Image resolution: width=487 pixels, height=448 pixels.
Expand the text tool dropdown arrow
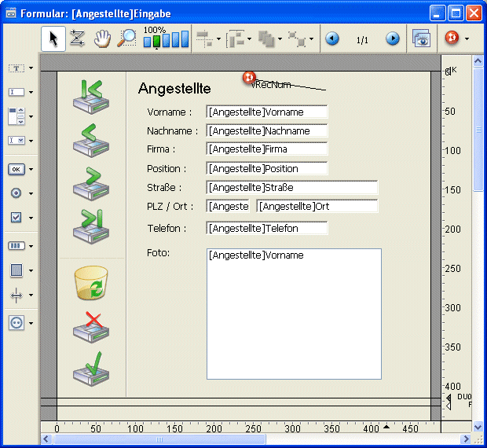click(x=31, y=68)
